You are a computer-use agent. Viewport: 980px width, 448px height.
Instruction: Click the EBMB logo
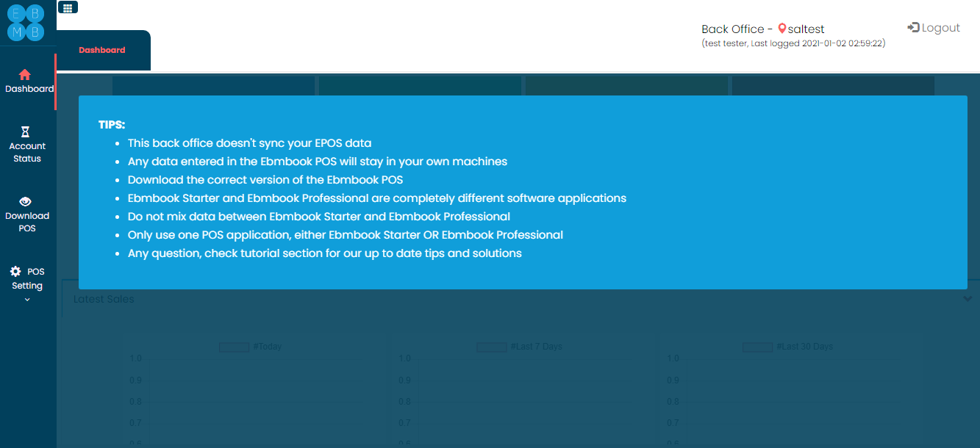point(26,22)
